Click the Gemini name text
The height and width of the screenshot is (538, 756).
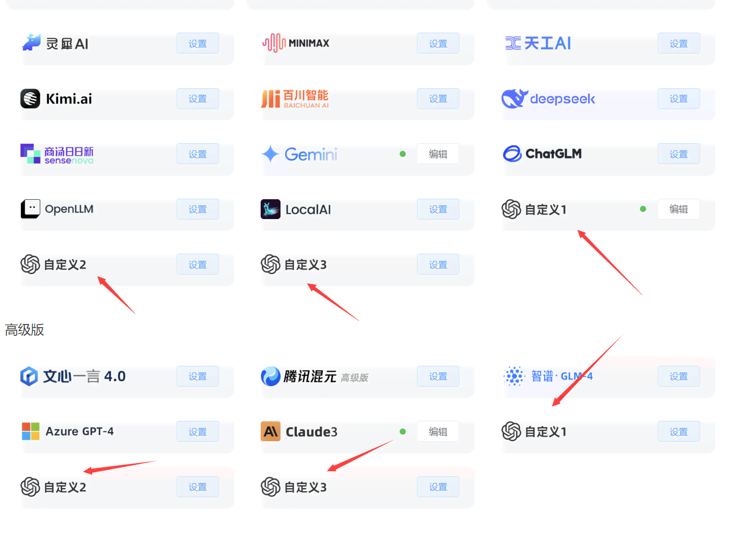(311, 154)
